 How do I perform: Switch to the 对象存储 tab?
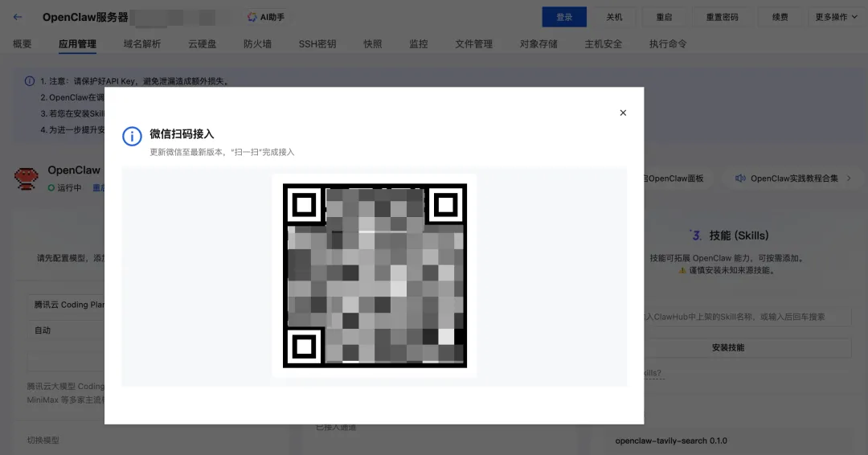538,43
